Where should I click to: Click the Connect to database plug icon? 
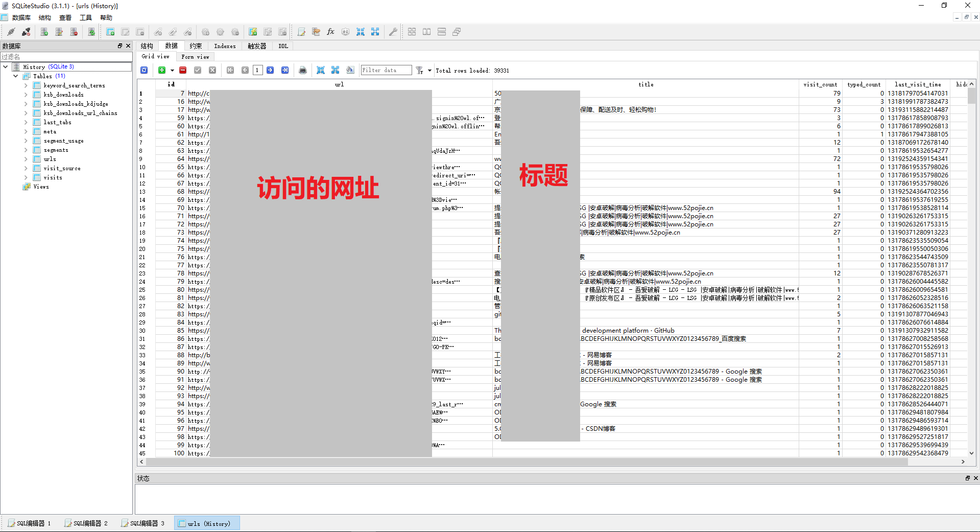click(11, 32)
